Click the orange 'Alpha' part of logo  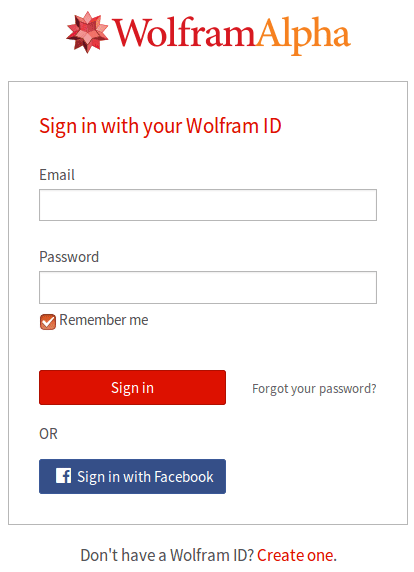click(303, 36)
